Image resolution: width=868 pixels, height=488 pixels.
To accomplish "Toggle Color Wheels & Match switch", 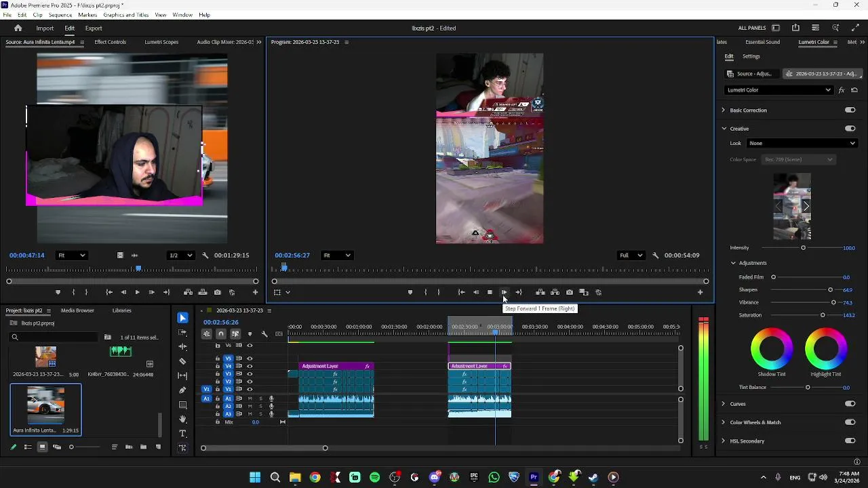I will [850, 422].
